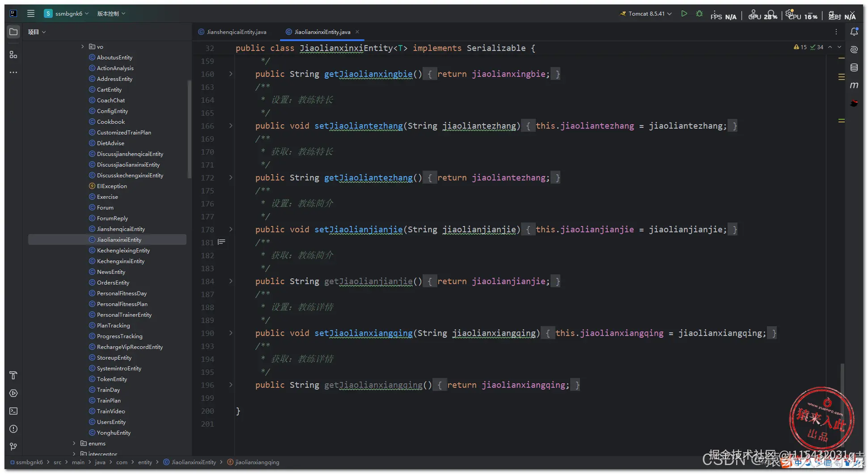This screenshot has width=868, height=474.
Task: Expand the enums folder in project tree
Action: pos(74,443)
